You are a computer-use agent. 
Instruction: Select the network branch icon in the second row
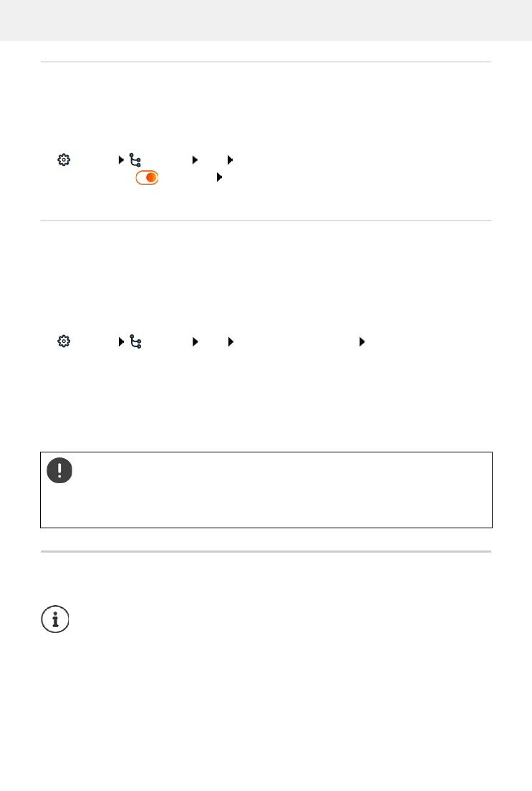134,342
